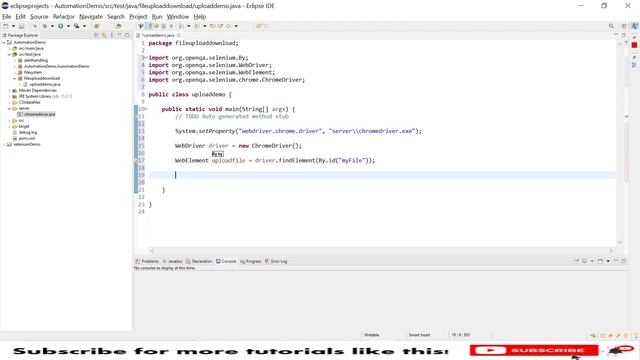Close the uploaddemo.java editor tab

[178, 36]
